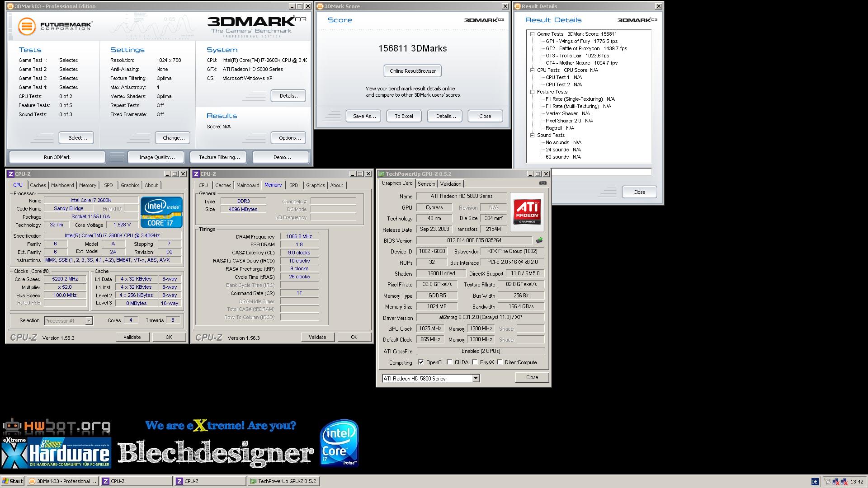
Task: Switch to the Sensors tab in GPU-Z
Action: [426, 184]
